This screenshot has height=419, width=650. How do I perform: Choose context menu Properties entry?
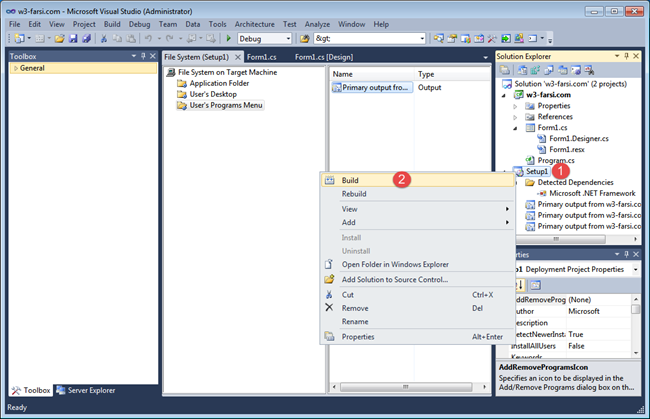(x=417, y=337)
